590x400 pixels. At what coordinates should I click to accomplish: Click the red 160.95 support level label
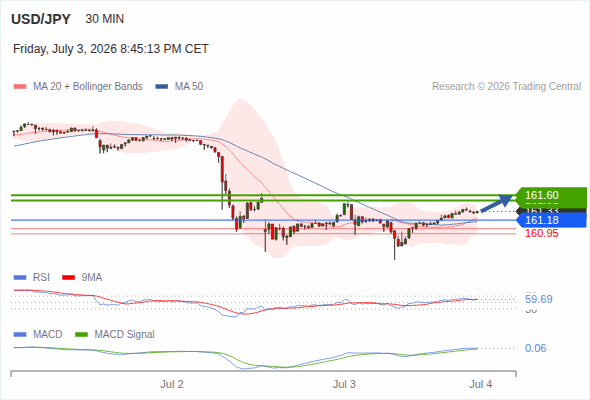(541, 233)
